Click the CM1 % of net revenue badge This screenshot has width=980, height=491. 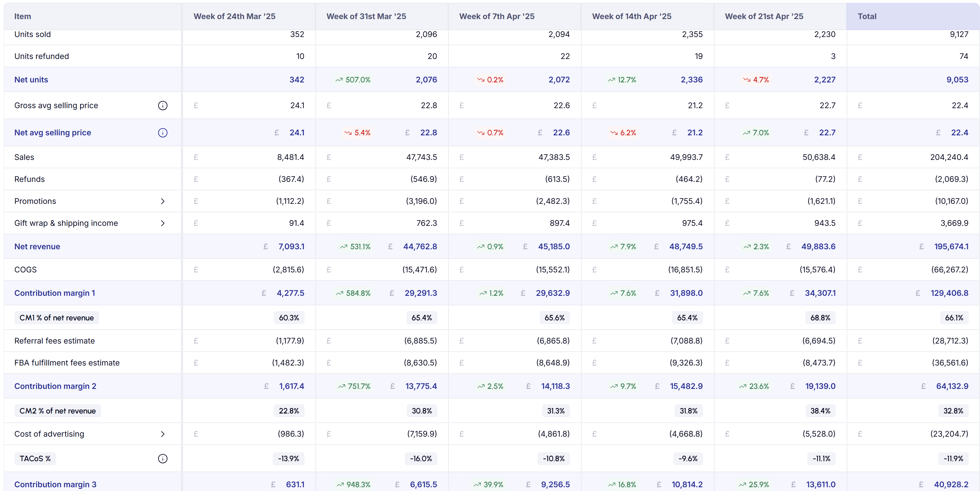pos(57,318)
